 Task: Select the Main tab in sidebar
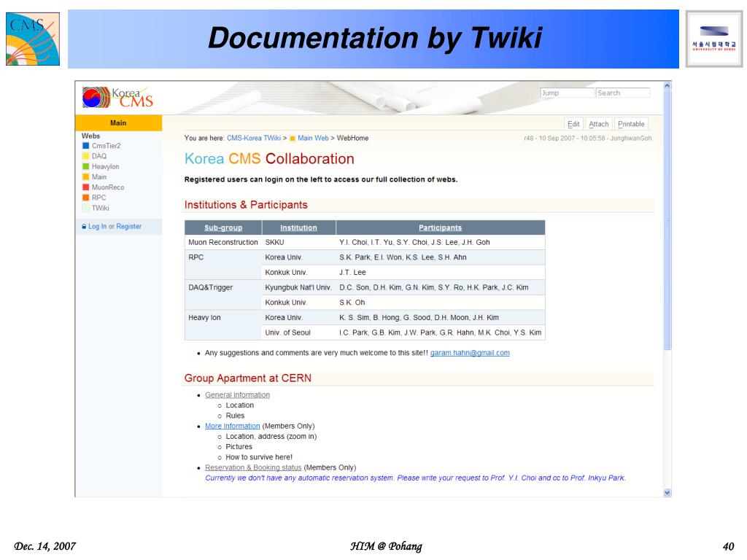[x=119, y=122]
